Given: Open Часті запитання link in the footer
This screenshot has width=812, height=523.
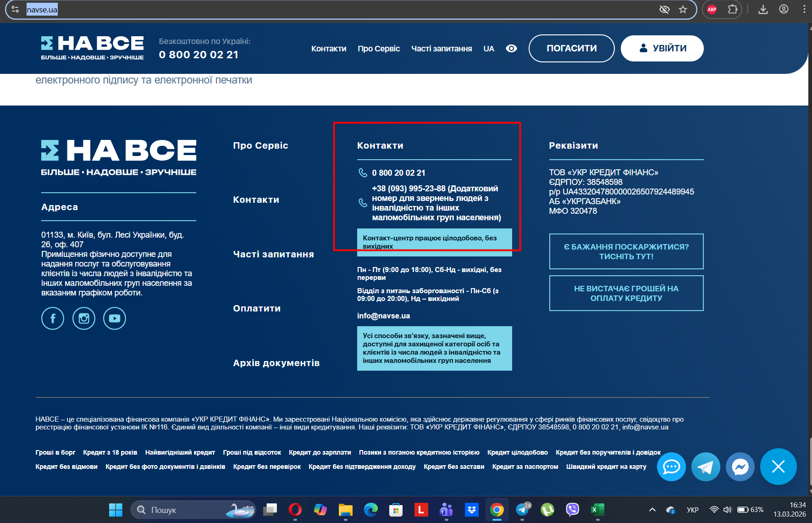Looking at the screenshot, I should tap(273, 254).
